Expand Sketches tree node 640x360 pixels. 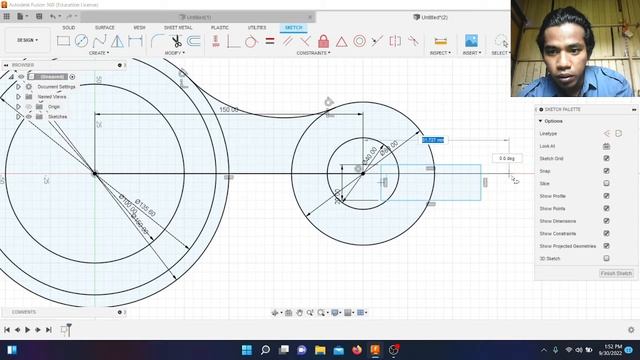[x=18, y=117]
